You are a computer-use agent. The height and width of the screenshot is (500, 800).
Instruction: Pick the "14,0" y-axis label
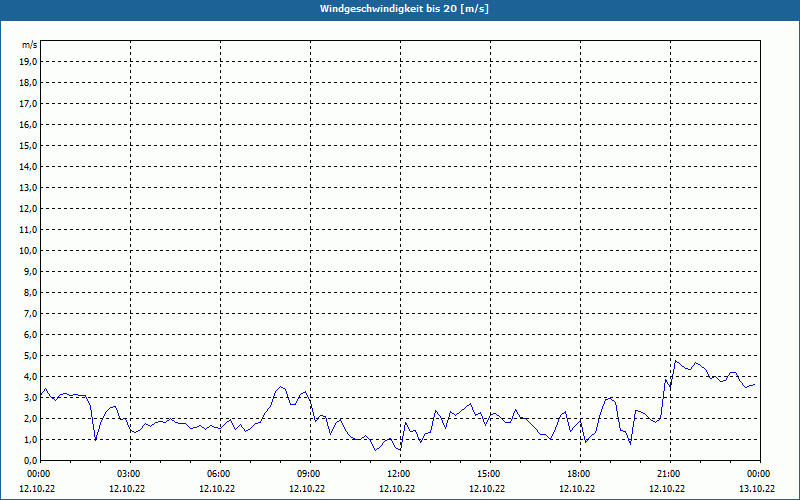(x=28, y=166)
